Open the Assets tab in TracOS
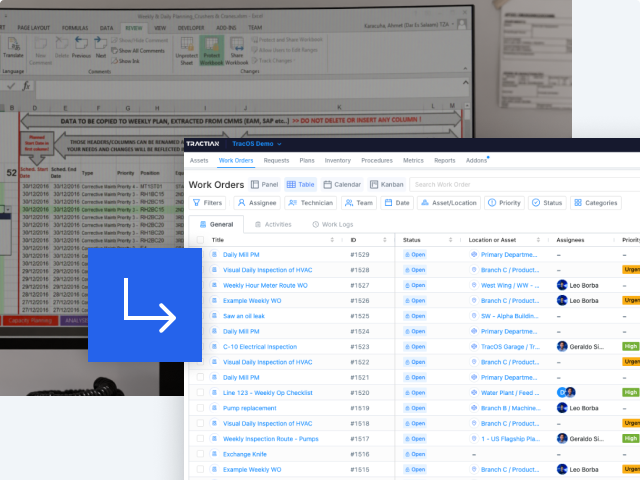The height and width of the screenshot is (480, 640). tap(199, 160)
